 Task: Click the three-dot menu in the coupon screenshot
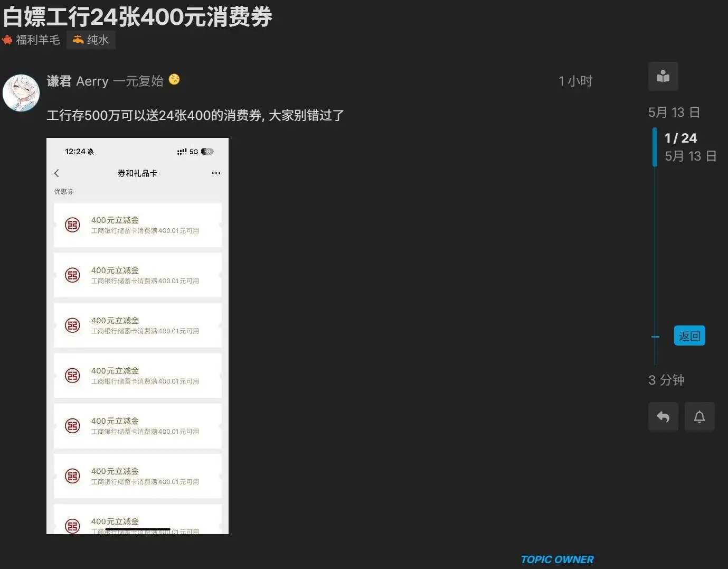point(216,173)
